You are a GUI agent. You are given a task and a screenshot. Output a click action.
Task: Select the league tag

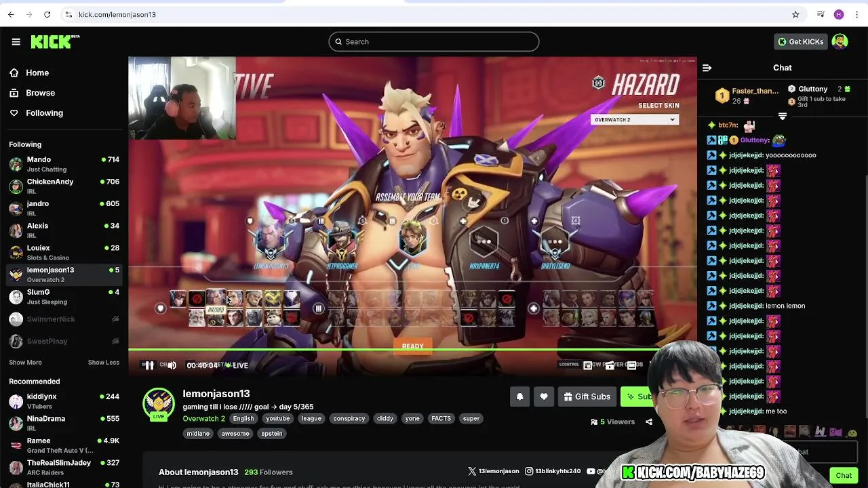311,419
